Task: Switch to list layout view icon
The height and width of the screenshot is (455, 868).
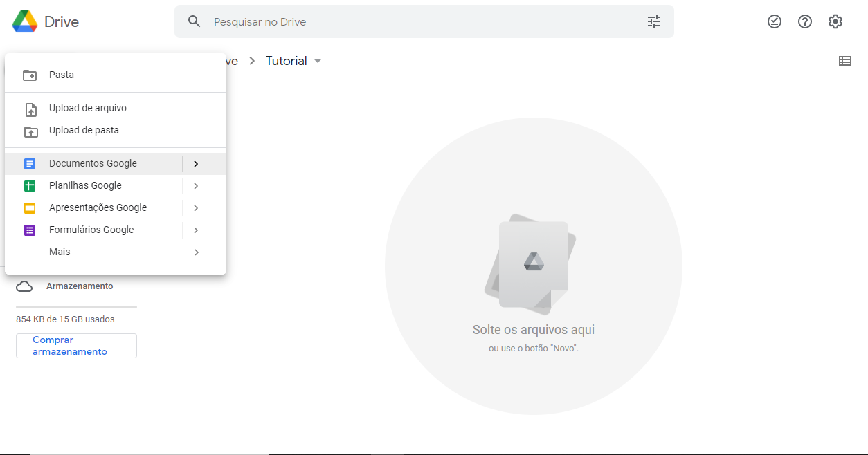Action: pyautogui.click(x=845, y=61)
